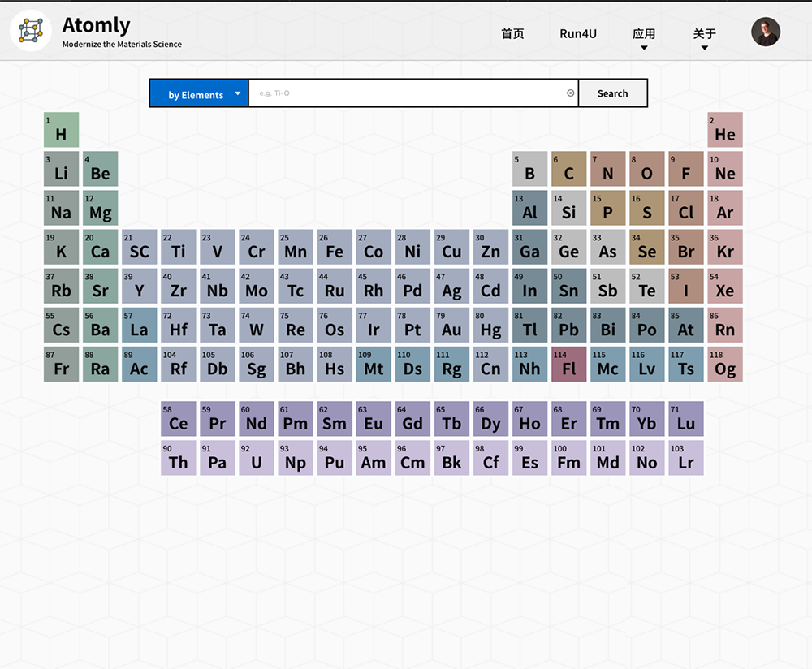Screen dimensions: 812x669
Task: Open the Run4U menu item
Action: click(578, 34)
